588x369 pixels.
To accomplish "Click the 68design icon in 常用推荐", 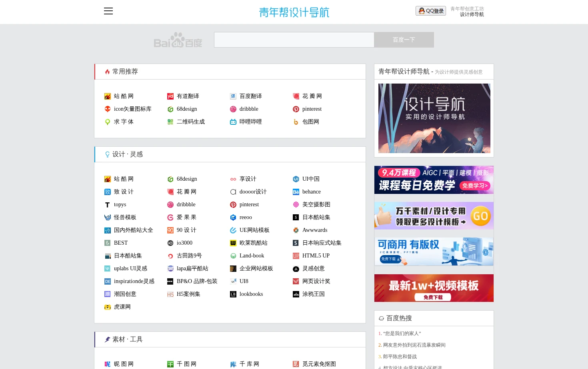I will pos(170,109).
